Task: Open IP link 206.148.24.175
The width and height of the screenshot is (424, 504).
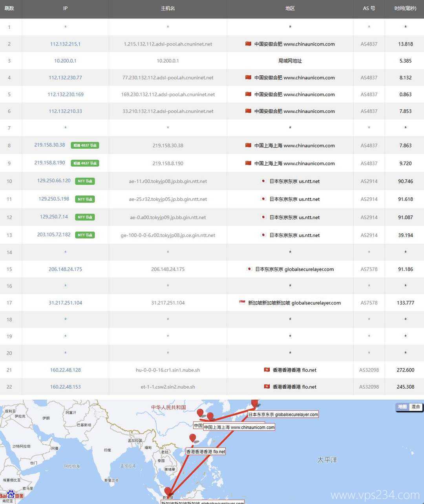Action: 65,269
